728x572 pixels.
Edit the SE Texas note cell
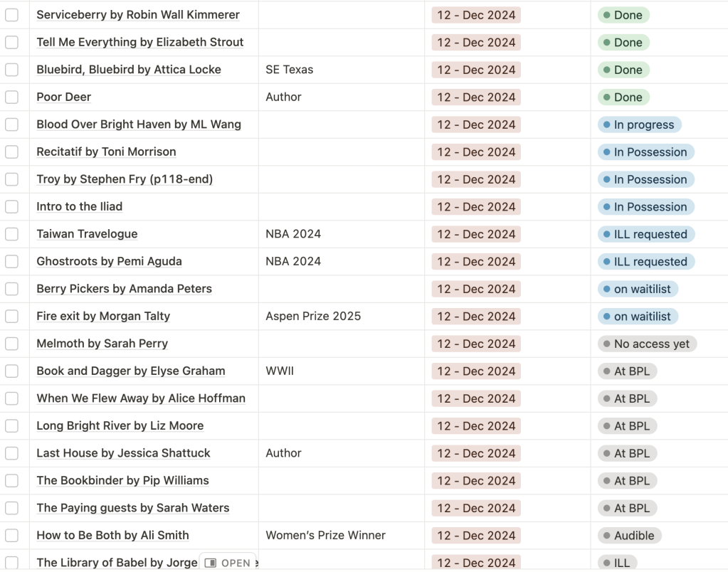tap(290, 70)
